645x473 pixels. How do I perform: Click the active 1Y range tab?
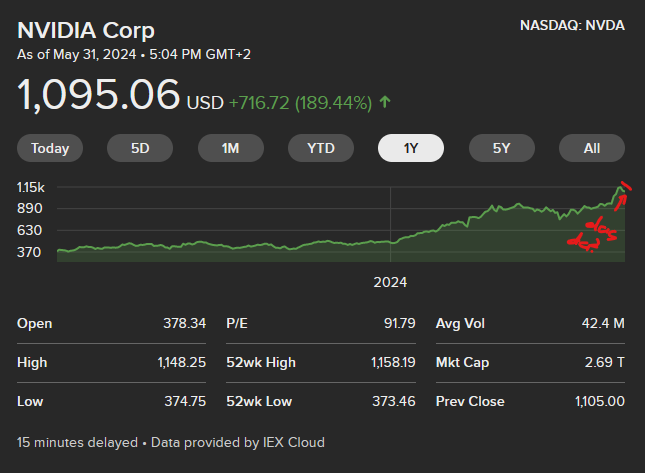[411, 148]
